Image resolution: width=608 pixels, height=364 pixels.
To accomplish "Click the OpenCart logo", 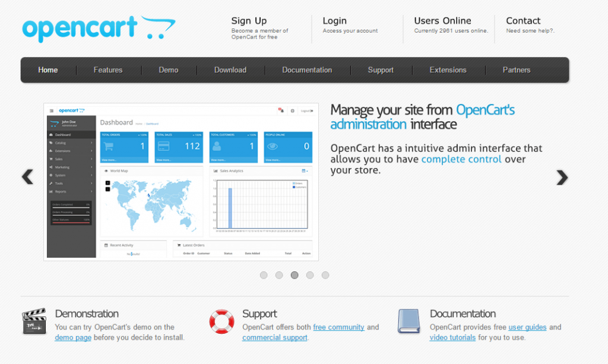I will (99, 29).
